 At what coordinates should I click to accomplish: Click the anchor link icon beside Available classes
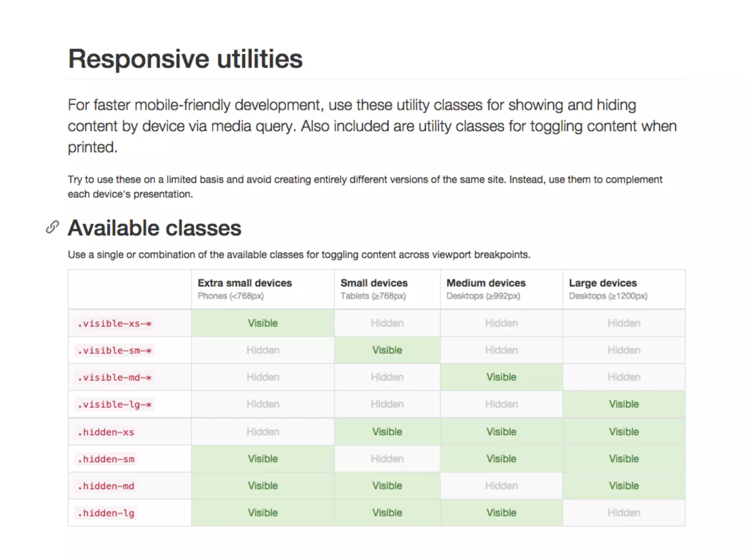(x=52, y=227)
